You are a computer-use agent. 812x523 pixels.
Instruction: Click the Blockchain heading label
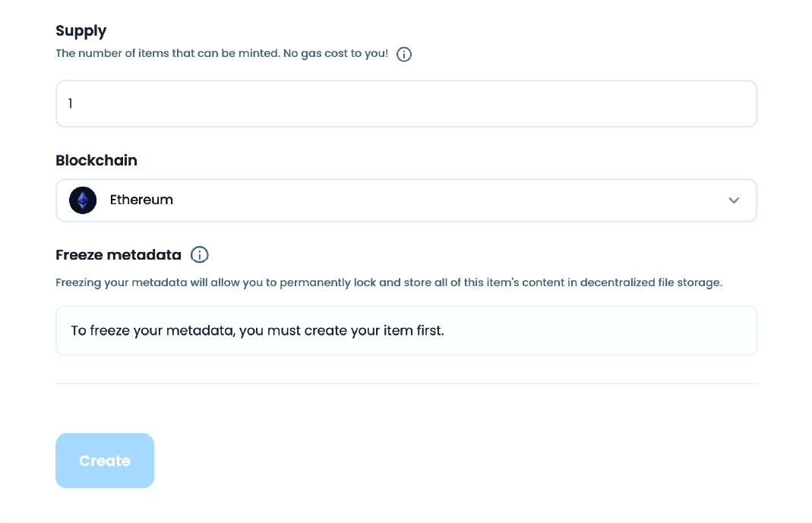(x=96, y=160)
